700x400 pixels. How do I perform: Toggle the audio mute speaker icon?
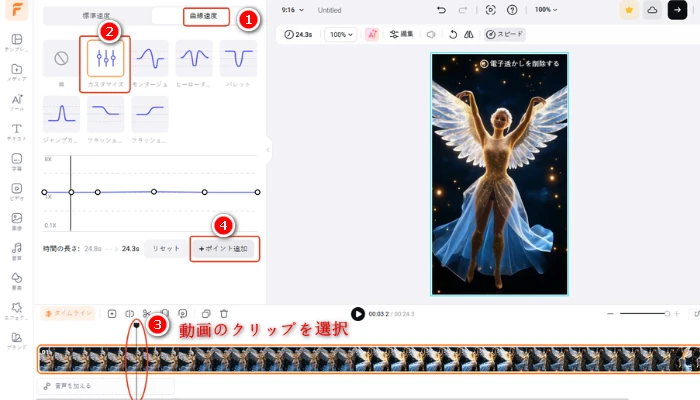431,34
